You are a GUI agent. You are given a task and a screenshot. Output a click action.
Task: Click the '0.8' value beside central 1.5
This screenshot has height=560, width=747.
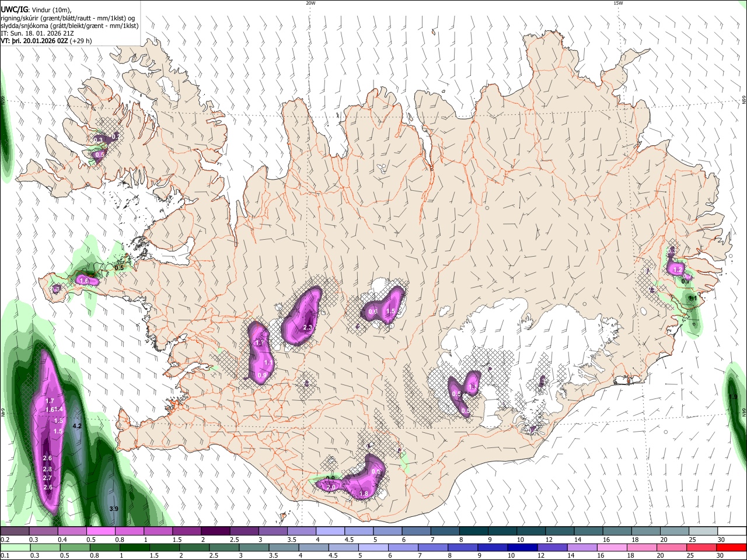click(373, 311)
